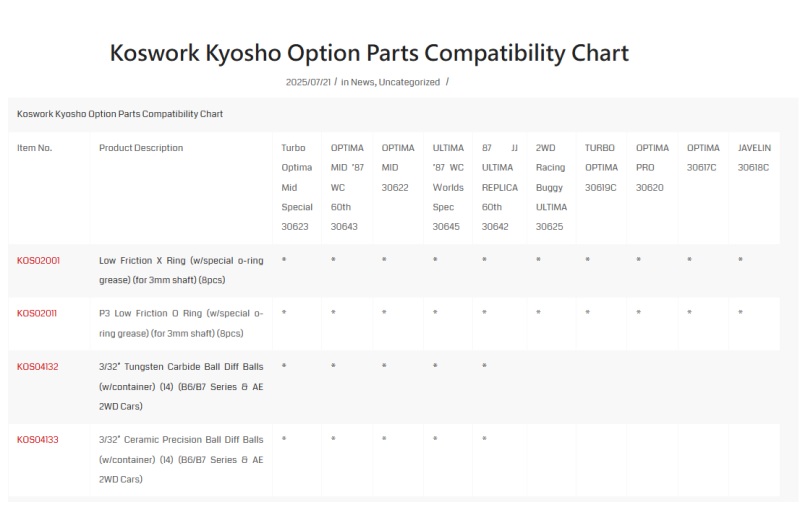Viewport: 800px width, 532px height.
Task: Click the TURBO OPTIMA 30619C column header
Action: click(601, 167)
